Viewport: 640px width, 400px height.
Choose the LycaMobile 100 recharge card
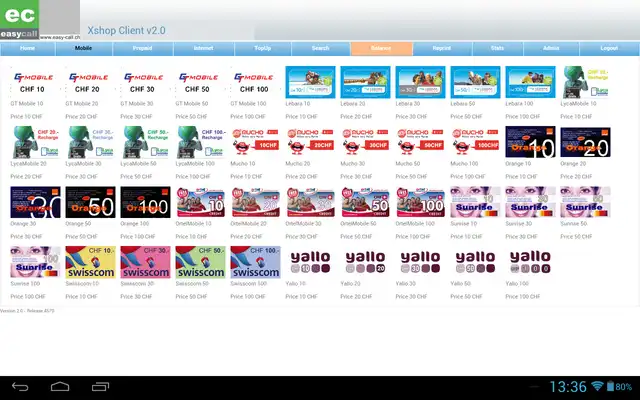tap(200, 142)
